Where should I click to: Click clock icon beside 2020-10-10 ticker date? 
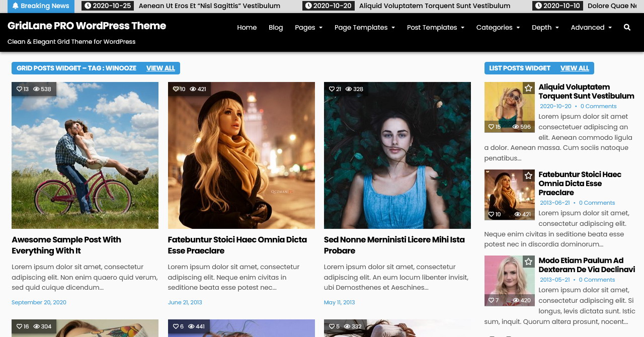pyautogui.click(x=538, y=6)
